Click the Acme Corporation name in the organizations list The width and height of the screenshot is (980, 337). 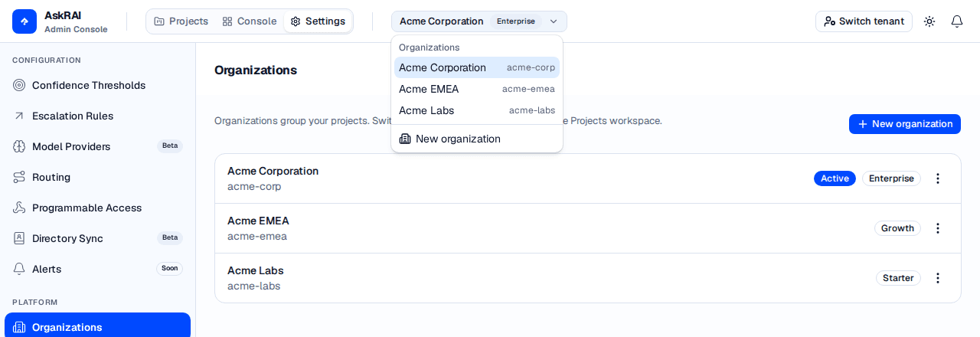273,171
